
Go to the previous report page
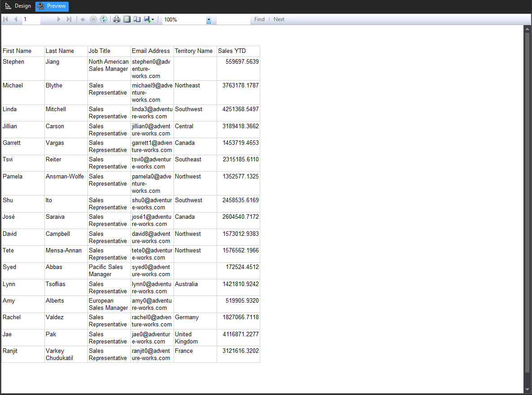click(15, 19)
